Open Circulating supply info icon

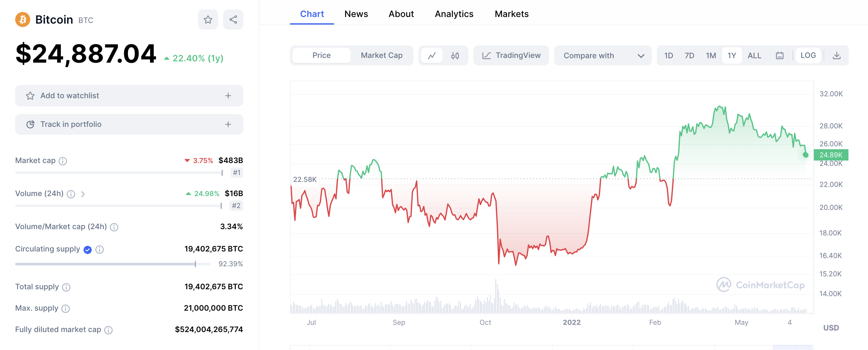pyautogui.click(x=99, y=249)
